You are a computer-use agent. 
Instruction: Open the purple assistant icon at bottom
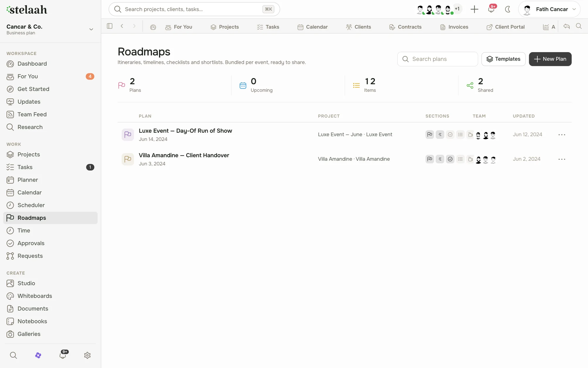38,355
